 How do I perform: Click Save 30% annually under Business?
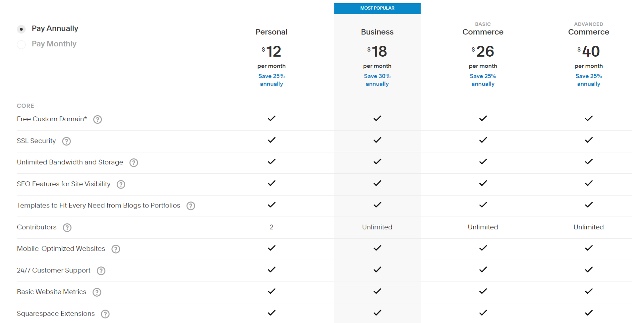coord(377,80)
